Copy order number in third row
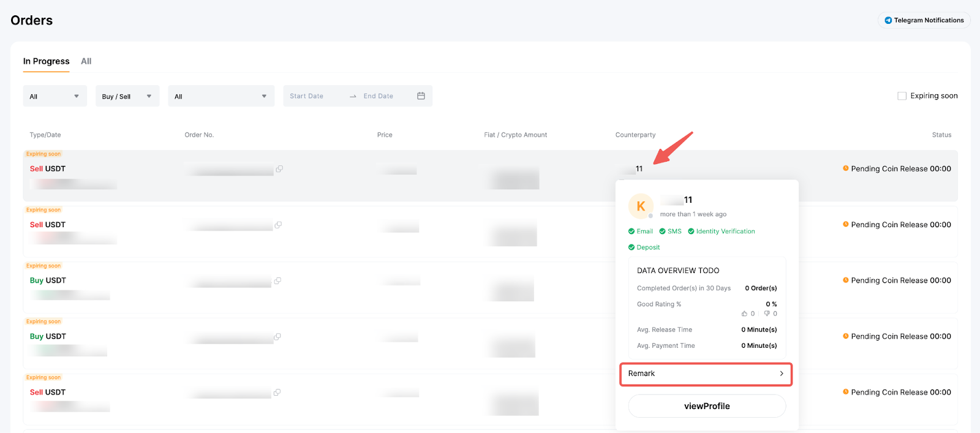980x433 pixels. point(277,281)
